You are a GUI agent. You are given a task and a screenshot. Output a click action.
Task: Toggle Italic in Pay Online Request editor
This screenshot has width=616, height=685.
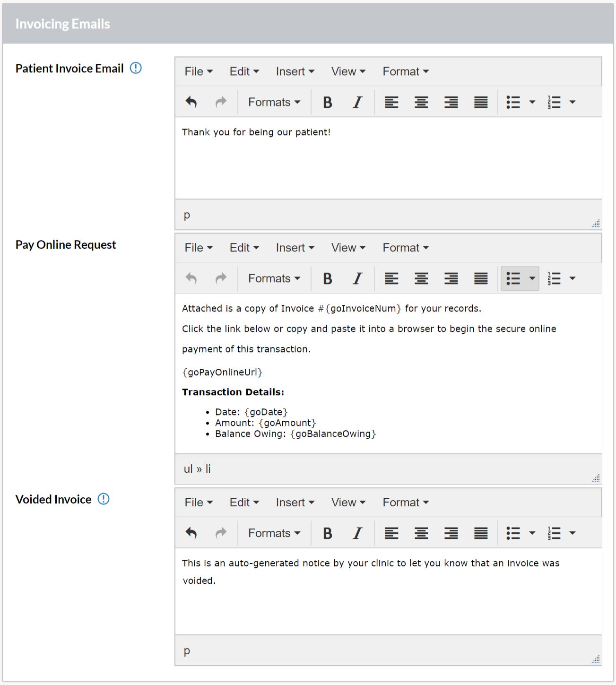357,278
